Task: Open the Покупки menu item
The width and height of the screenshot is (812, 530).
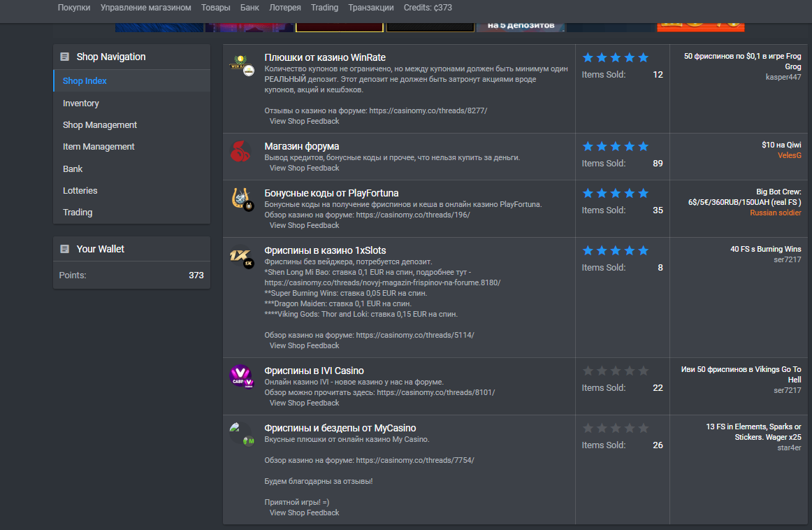Action: 74,8
